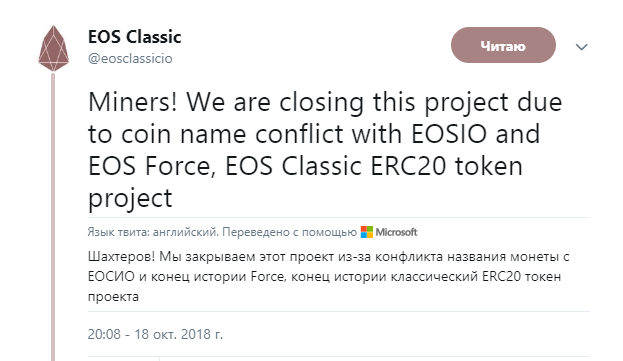Click the word 'проекта' in translation

click(113, 297)
